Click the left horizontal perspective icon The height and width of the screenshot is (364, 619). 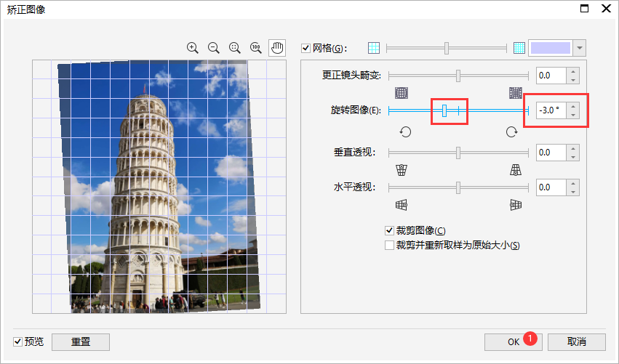(402, 205)
